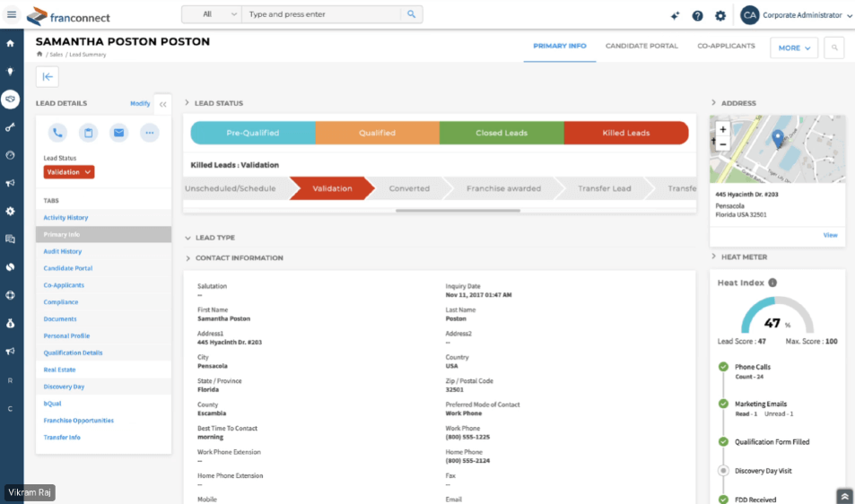Collapse the Lead Type section
This screenshot has width=855, height=504.
point(188,238)
